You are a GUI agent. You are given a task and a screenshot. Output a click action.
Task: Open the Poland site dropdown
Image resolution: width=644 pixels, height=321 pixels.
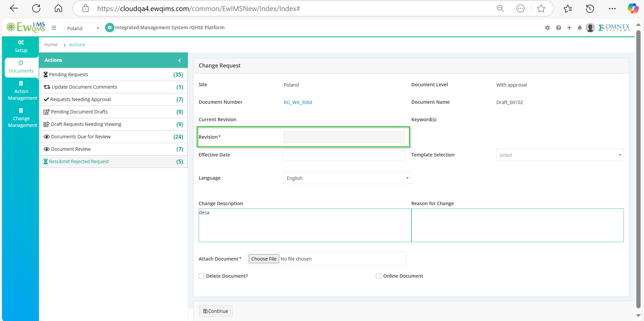[x=83, y=29]
